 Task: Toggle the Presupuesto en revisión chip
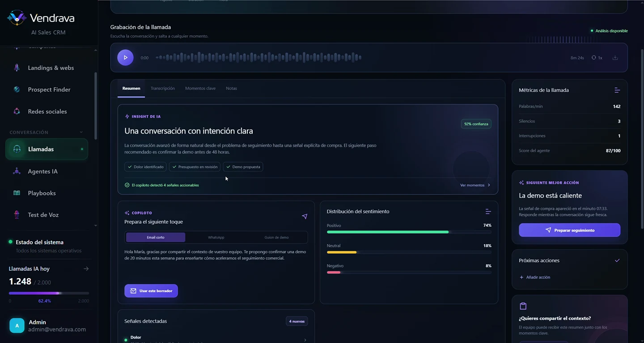pos(195,167)
